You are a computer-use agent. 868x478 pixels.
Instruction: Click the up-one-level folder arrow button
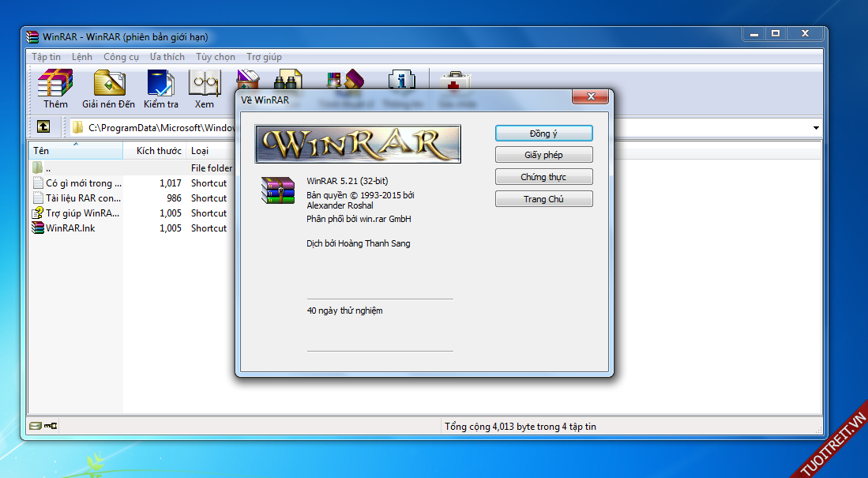point(43,126)
